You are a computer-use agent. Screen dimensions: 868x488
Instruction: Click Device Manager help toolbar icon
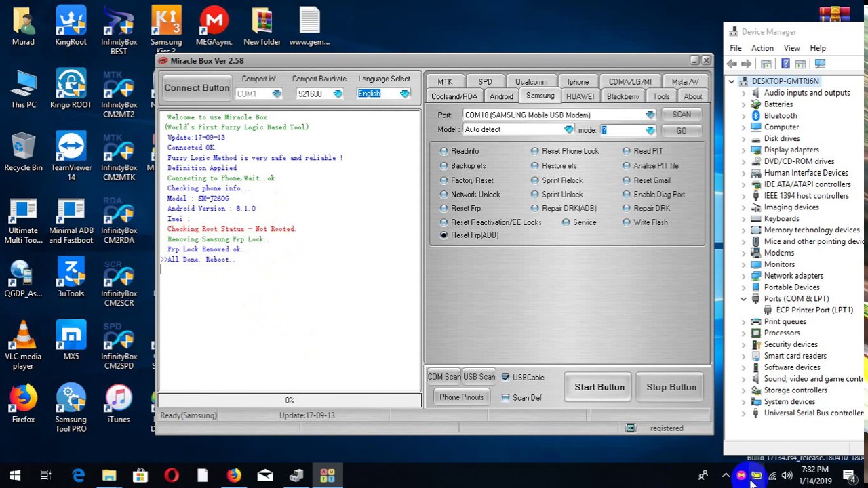(x=785, y=64)
